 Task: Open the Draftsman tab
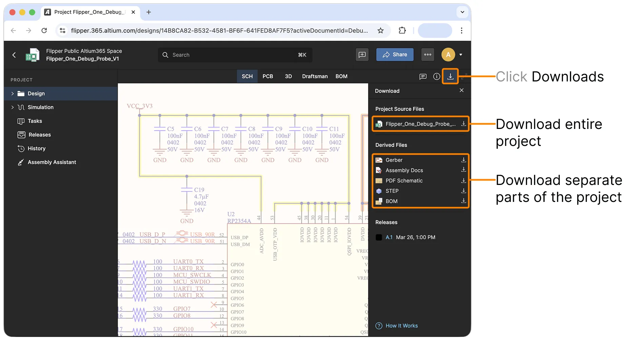tap(315, 76)
